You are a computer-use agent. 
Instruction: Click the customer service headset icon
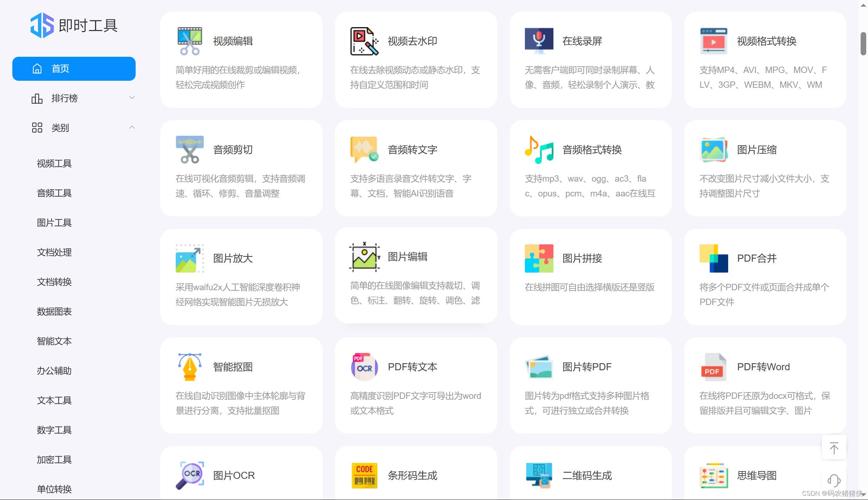(x=834, y=480)
